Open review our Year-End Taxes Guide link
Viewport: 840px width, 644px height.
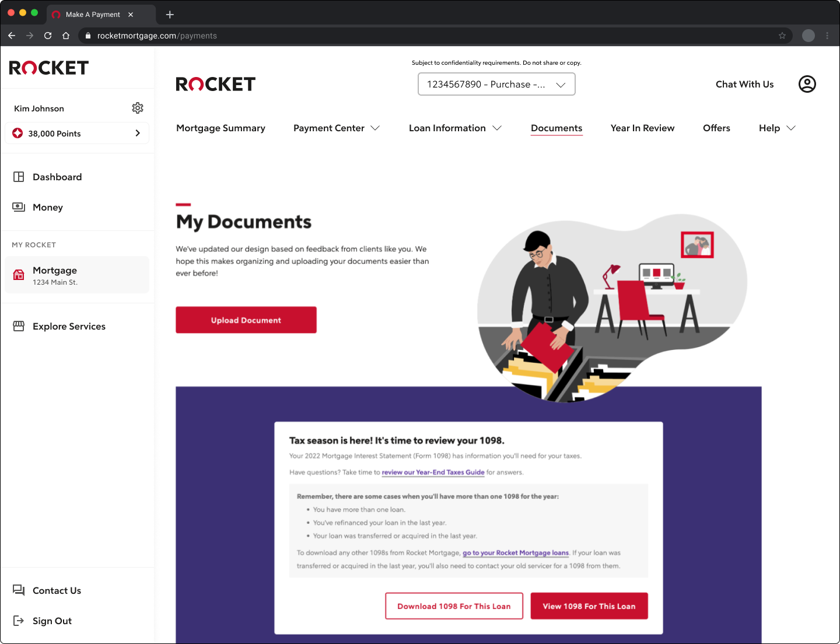[433, 472]
